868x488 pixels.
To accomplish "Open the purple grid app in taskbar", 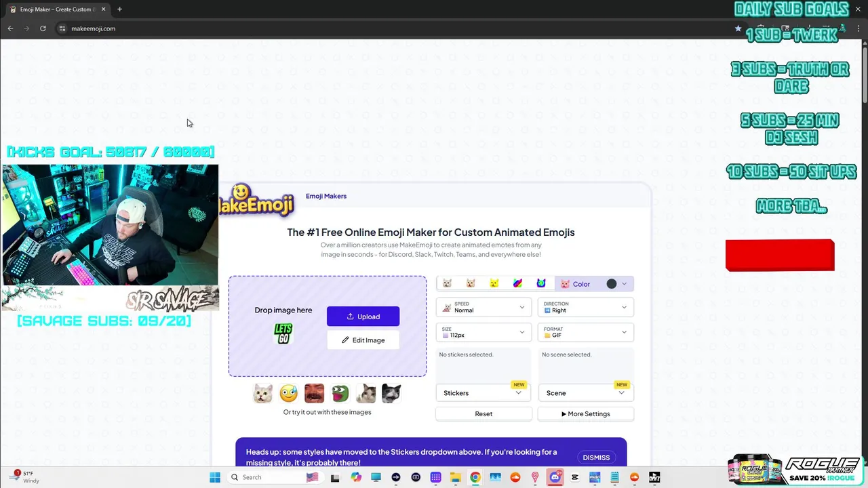I will pyautogui.click(x=435, y=477).
